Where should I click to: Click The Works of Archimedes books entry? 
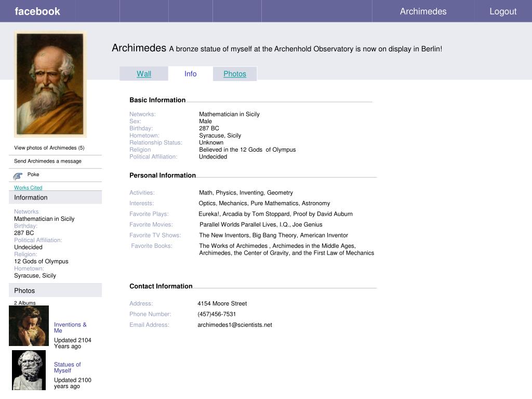287,249
